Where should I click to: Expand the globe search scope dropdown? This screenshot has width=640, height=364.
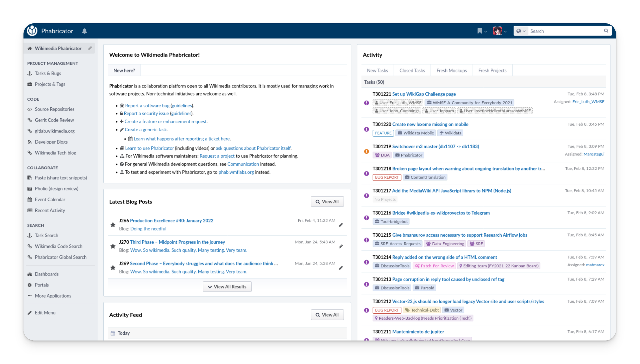pos(521,31)
